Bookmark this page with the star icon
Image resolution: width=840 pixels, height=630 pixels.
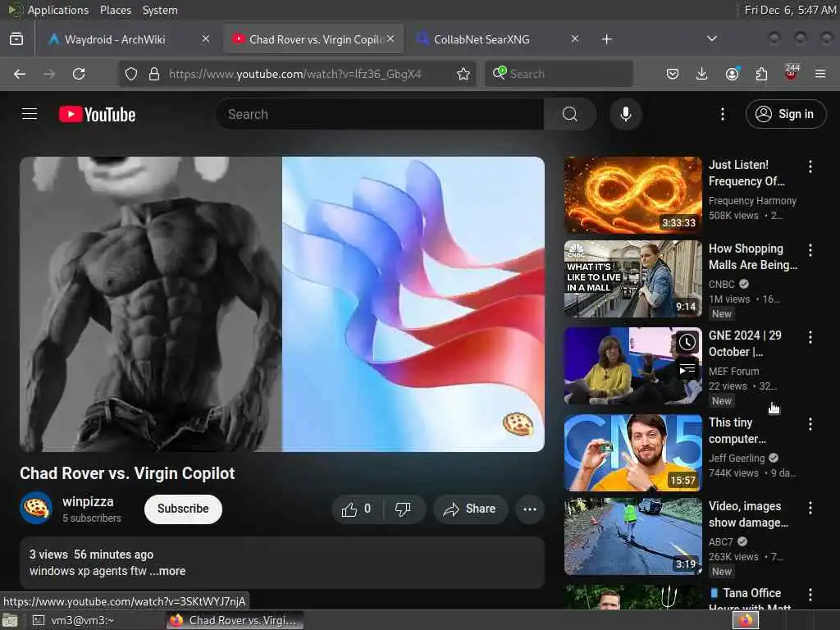(x=463, y=74)
